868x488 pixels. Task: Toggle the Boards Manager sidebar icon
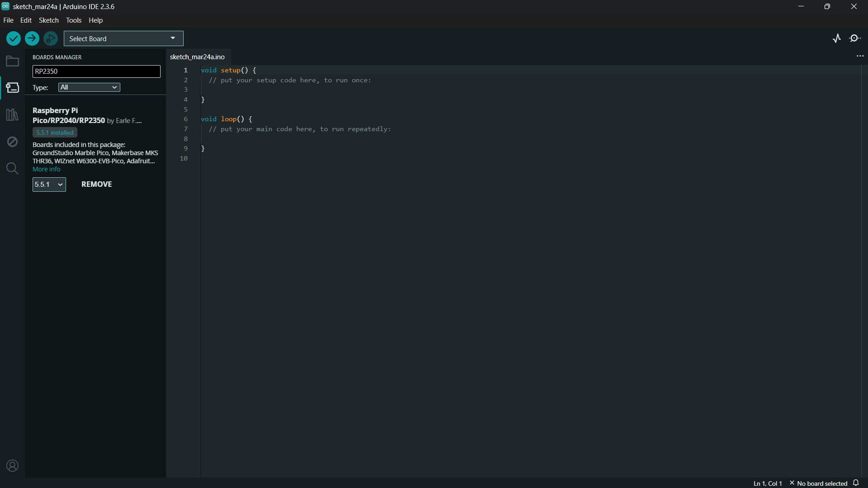coord(12,88)
